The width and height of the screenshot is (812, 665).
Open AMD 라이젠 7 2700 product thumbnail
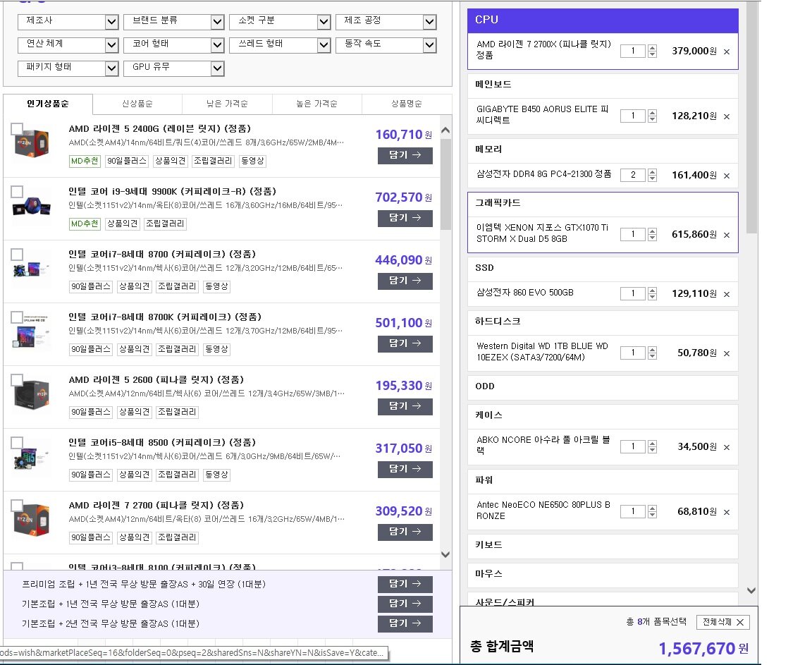point(32,520)
